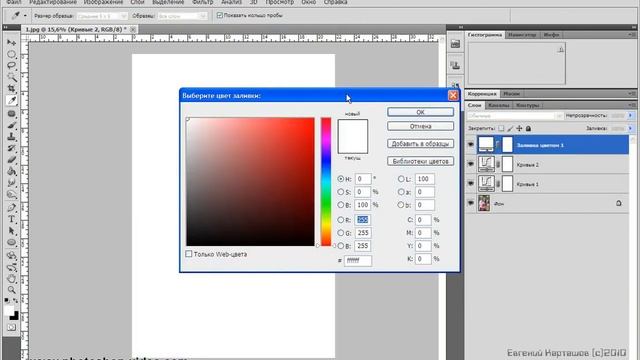
Task: Select the R red radio button
Action: tap(340, 220)
